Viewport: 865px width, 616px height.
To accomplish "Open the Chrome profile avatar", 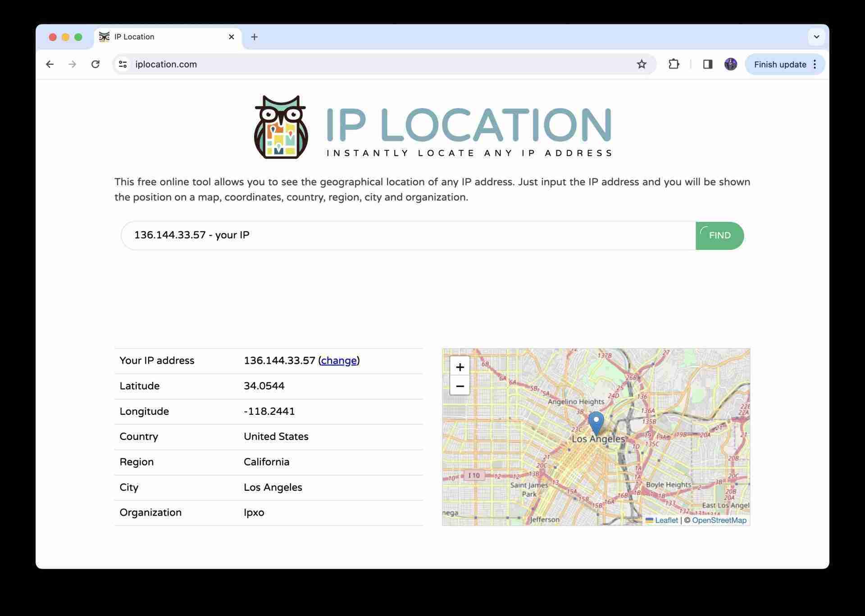I will [x=730, y=64].
